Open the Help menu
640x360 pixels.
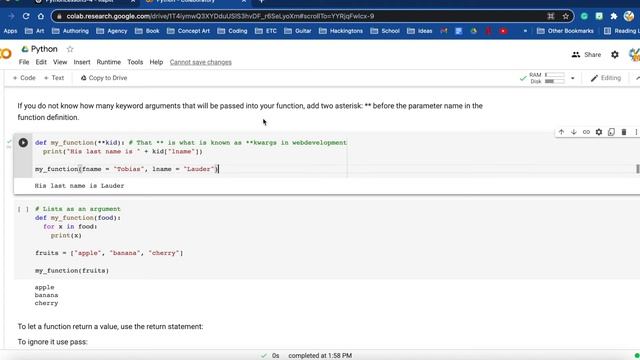tap(156, 62)
